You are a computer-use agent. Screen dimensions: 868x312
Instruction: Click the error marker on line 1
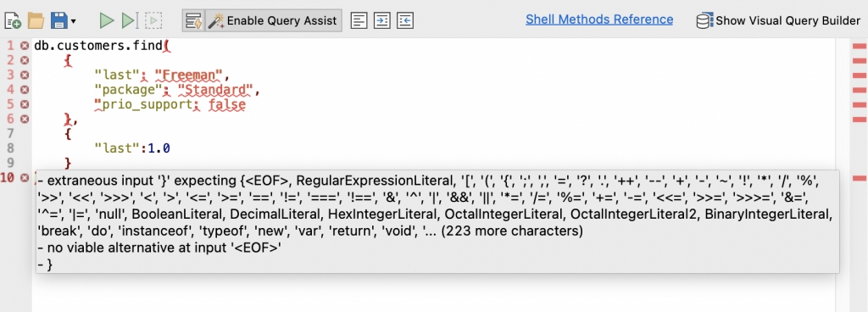pos(25,46)
